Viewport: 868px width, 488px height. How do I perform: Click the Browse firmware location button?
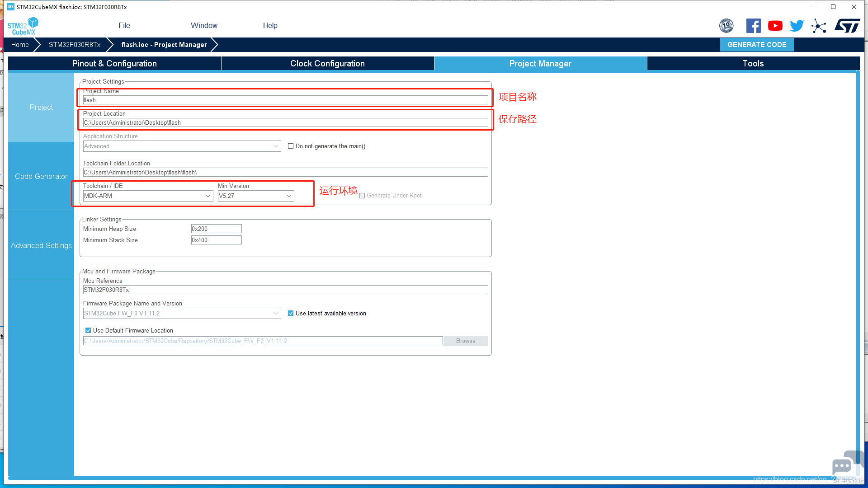click(x=466, y=341)
